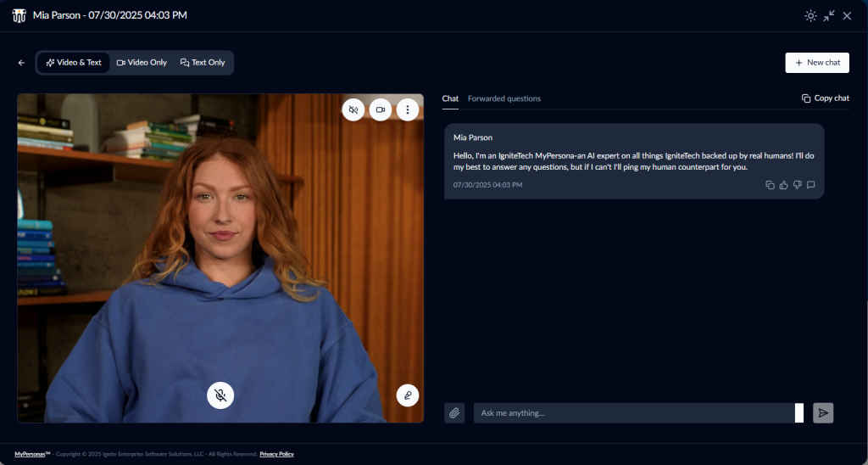Unmute the avatar speaker audio

point(353,109)
